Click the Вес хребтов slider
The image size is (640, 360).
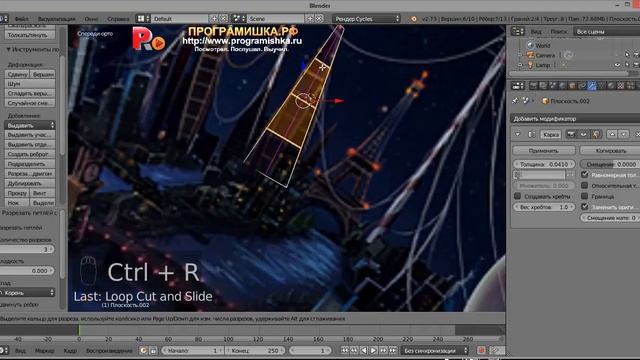coord(544,207)
